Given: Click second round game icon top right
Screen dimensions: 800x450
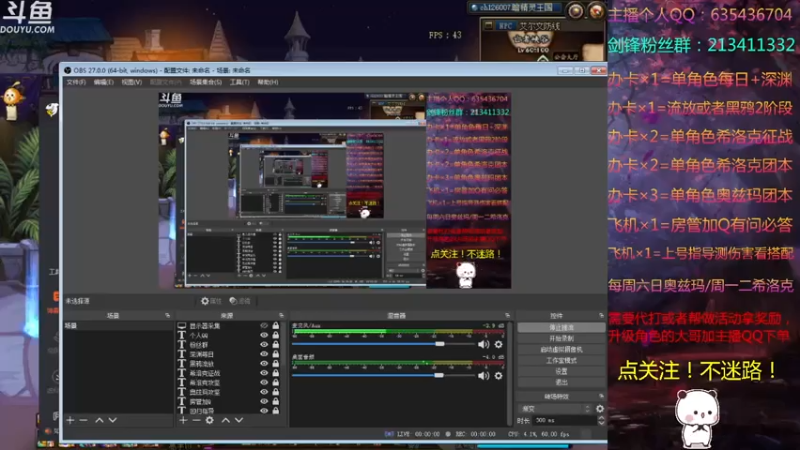Looking at the screenshot, I should [595, 11].
